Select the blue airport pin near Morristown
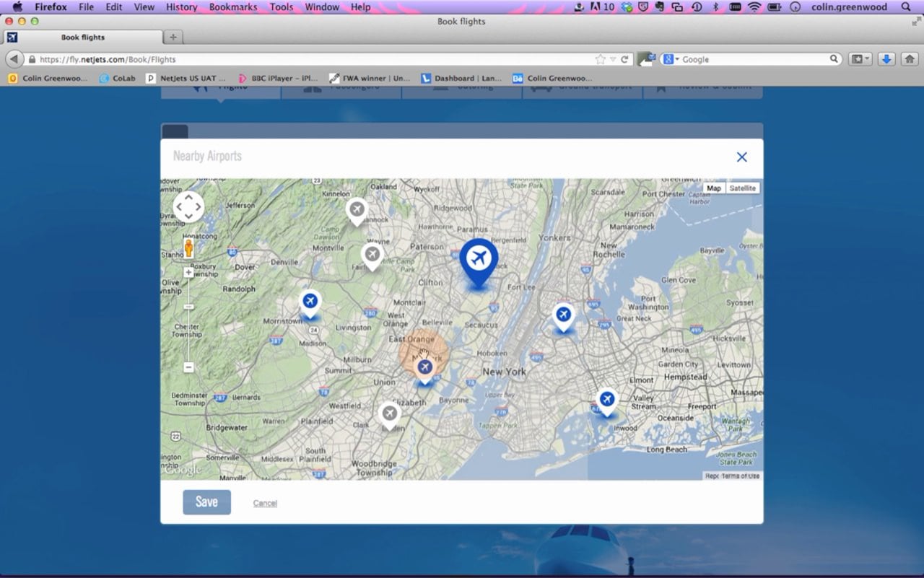 click(x=310, y=302)
